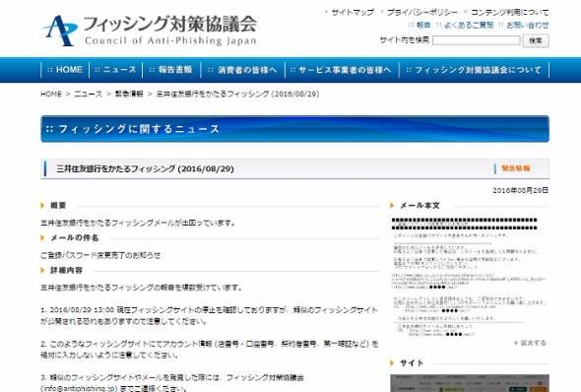The height and width of the screenshot is (392, 581).
Task: Click the date 2016年08月29日
Action: click(x=520, y=190)
